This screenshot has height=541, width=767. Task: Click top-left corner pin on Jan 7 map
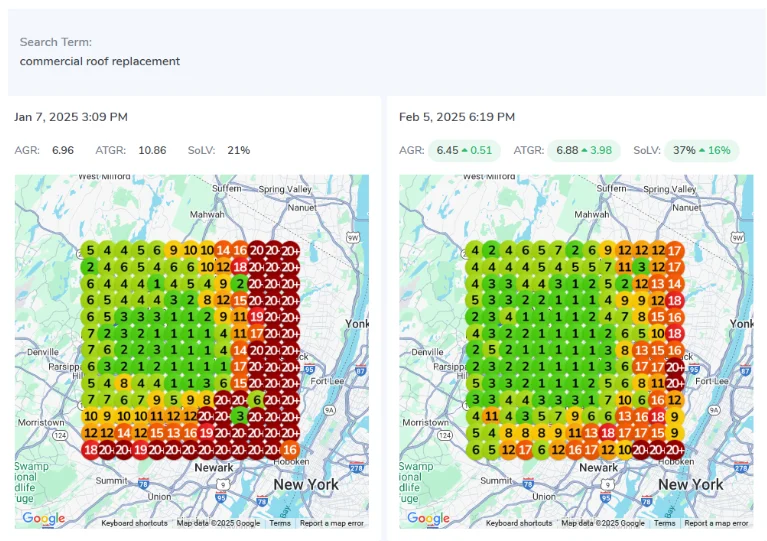(90, 250)
